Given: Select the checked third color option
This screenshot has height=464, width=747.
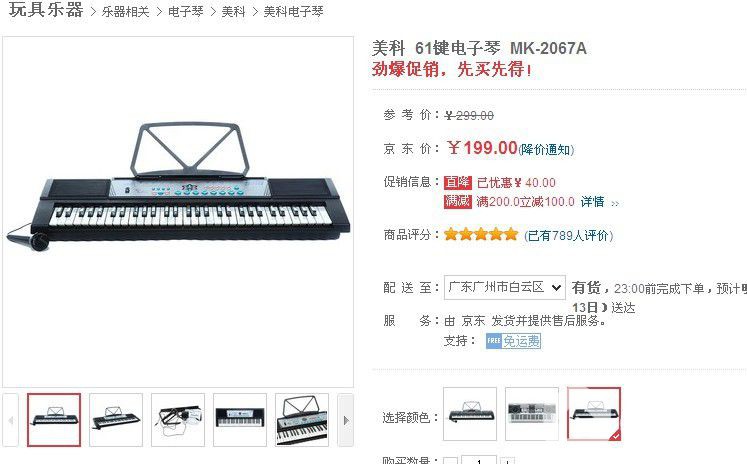Looking at the screenshot, I should tap(594, 414).
